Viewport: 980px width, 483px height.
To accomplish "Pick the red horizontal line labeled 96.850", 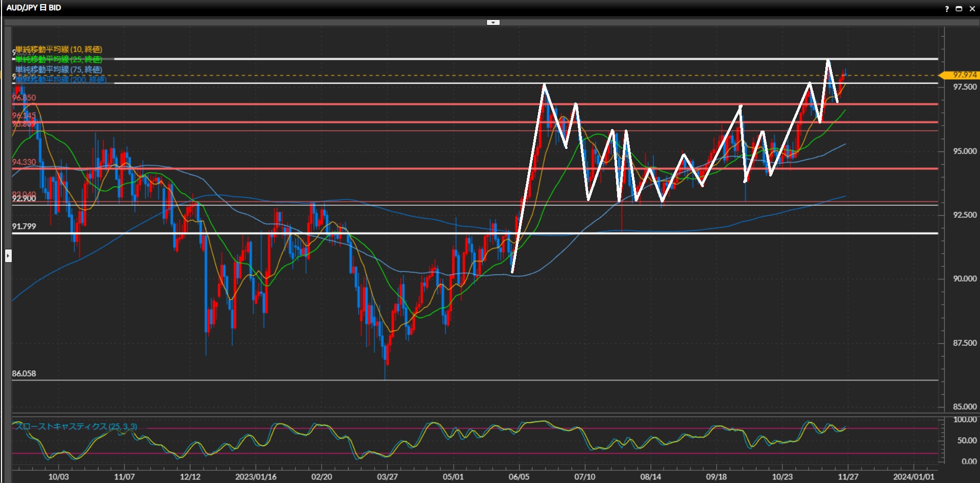I will click(306, 104).
